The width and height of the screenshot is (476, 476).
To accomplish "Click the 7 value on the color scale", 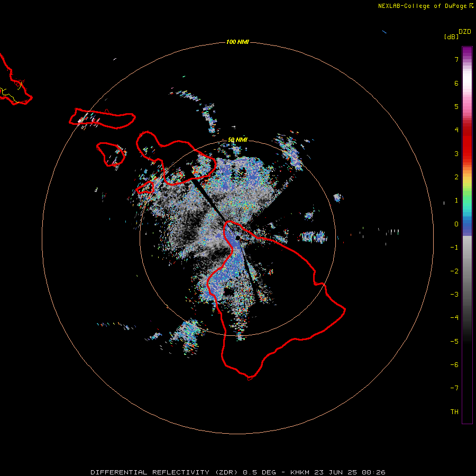I will 456,59.
